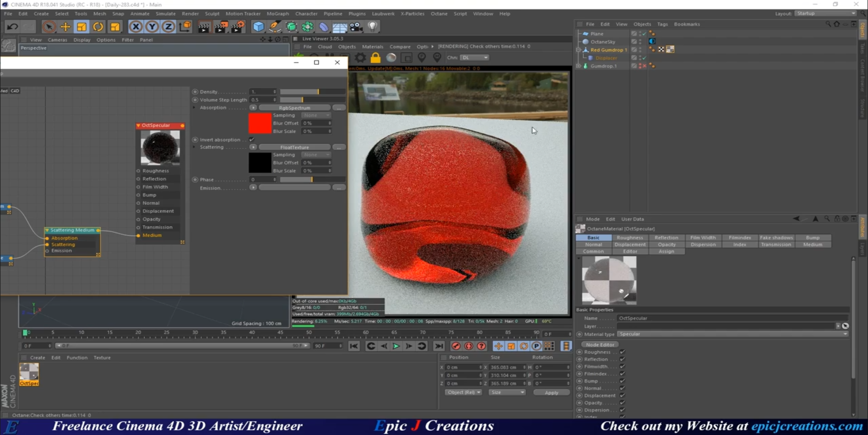Open Absorption Sampling dropdown
The width and height of the screenshot is (868, 435).
click(316, 115)
